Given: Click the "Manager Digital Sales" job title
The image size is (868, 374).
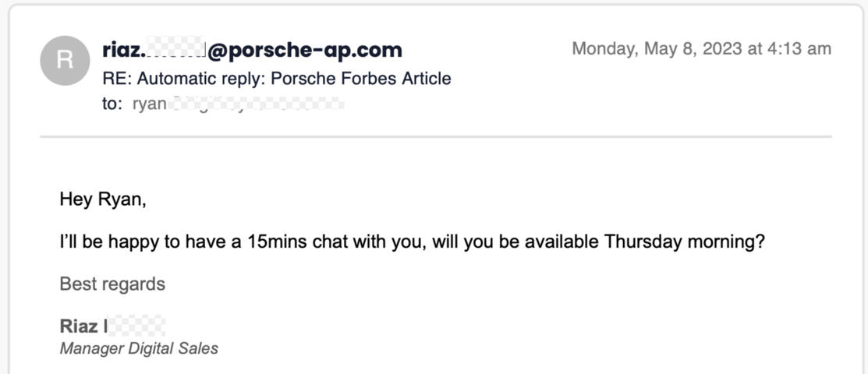Looking at the screenshot, I should (x=139, y=348).
